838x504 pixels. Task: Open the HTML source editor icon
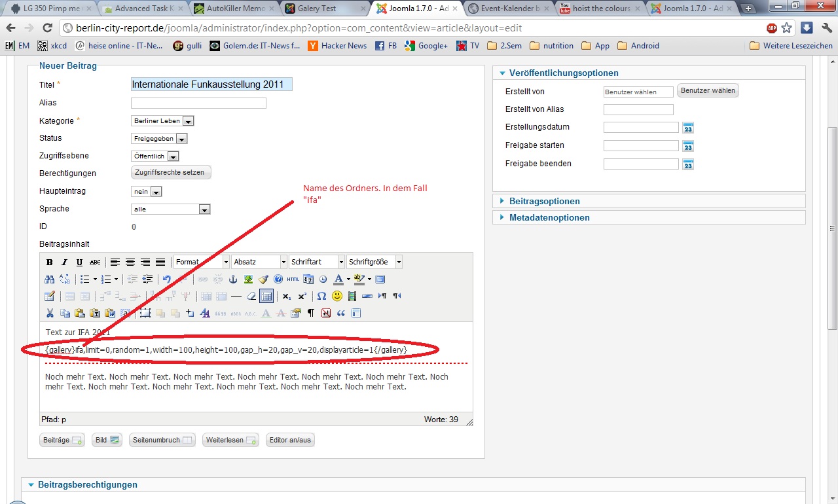(x=293, y=279)
